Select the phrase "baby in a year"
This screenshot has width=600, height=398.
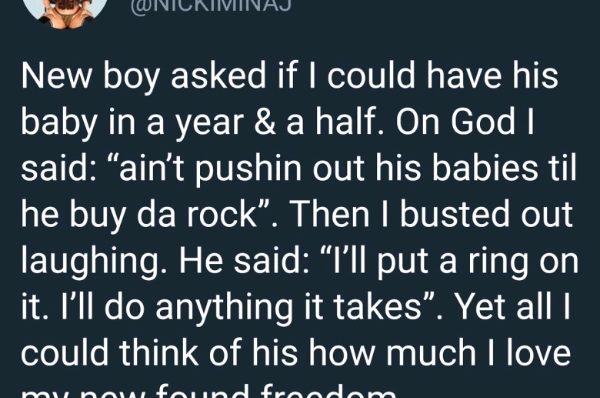point(132,122)
